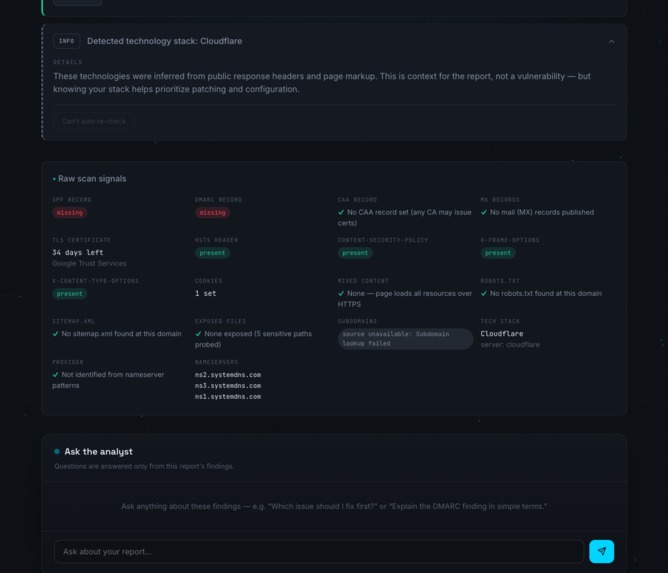The width and height of the screenshot is (668, 573).
Task: Click Detected technology stack: Cloudflare title
Action: pyautogui.click(x=164, y=41)
